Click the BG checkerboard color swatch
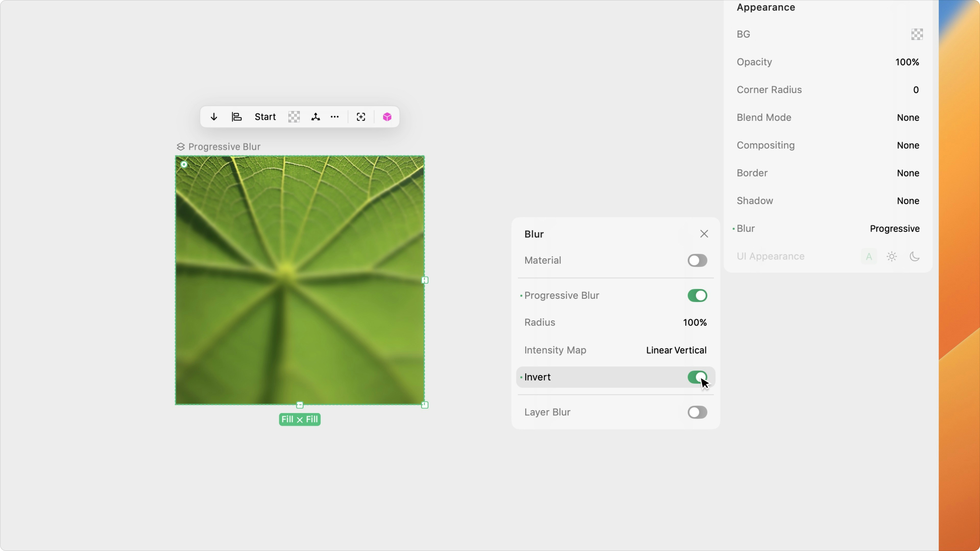The width and height of the screenshot is (980, 551). (x=917, y=34)
